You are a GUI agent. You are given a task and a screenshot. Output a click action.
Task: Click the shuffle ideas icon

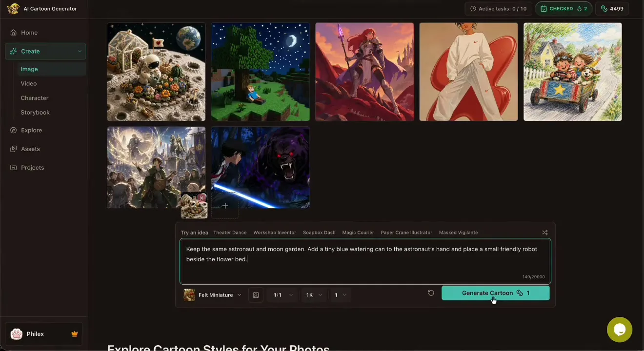click(545, 233)
